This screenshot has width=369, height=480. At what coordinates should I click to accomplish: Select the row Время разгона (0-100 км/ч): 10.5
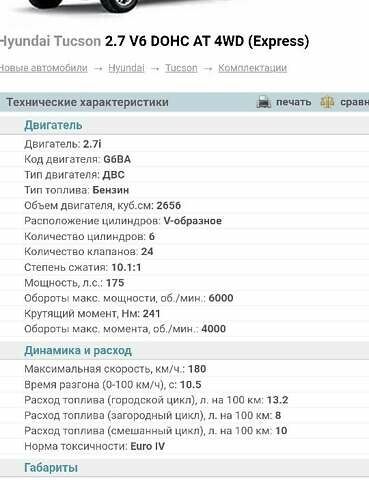click(x=184, y=385)
